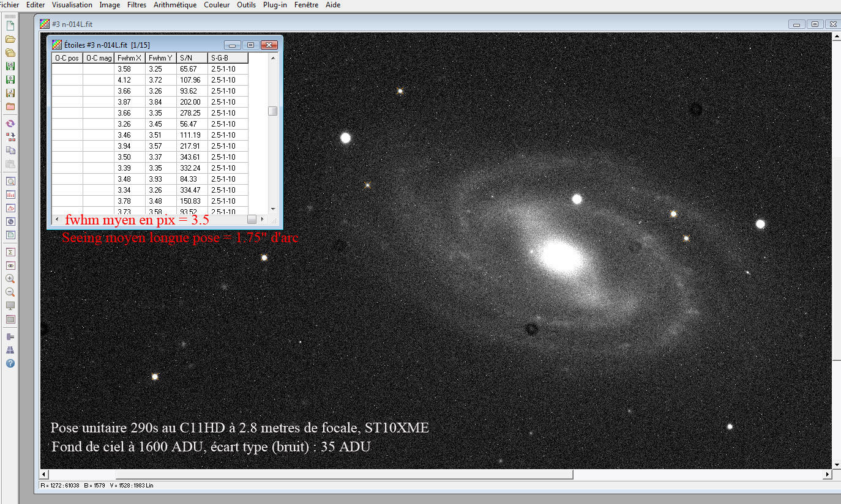This screenshot has height=504, width=841.
Task: Select the S/N cell 150.83
Action: (x=192, y=201)
